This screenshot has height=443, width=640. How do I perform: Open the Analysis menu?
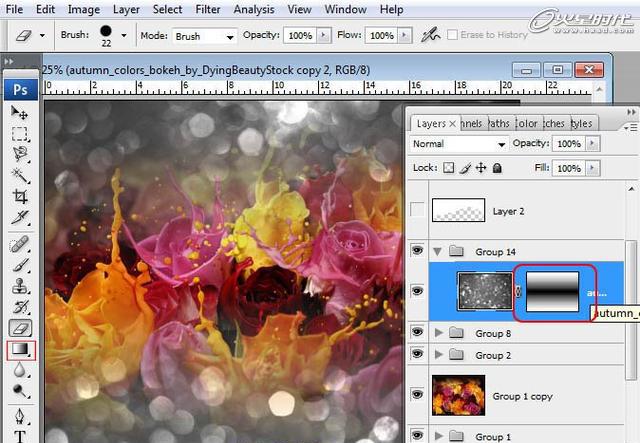click(x=254, y=9)
